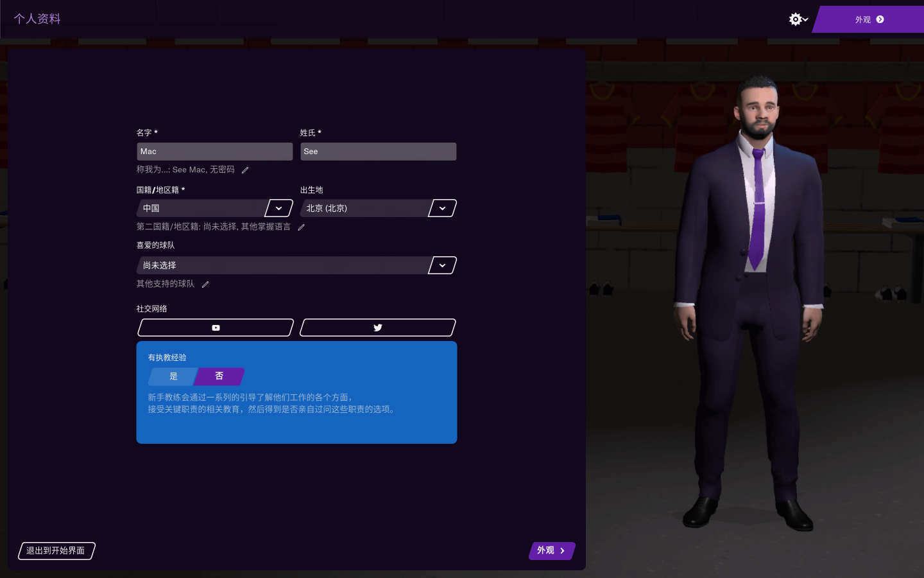Edit 其他支持的球队 with pencil icon
Image resolution: width=924 pixels, height=578 pixels.
[205, 285]
